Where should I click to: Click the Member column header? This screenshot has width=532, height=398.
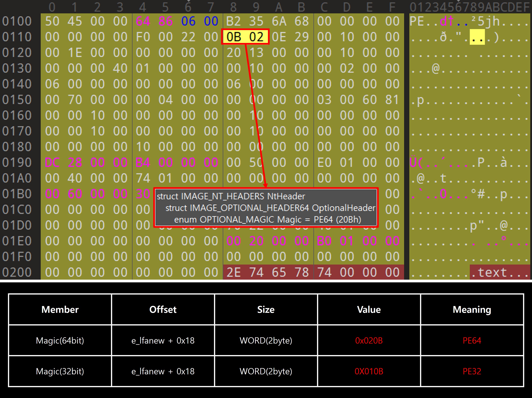click(x=60, y=310)
